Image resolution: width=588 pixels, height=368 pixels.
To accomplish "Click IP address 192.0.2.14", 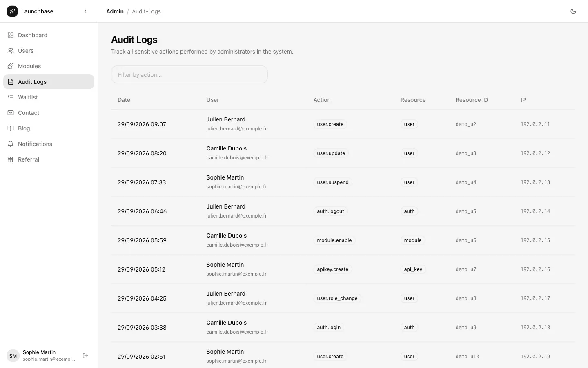I will (535, 211).
